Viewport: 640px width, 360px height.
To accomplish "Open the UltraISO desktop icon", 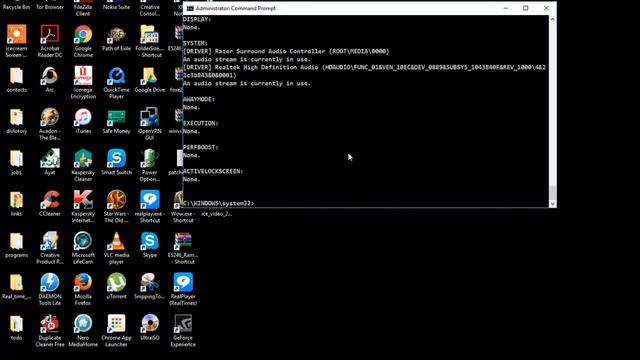I will [149, 324].
